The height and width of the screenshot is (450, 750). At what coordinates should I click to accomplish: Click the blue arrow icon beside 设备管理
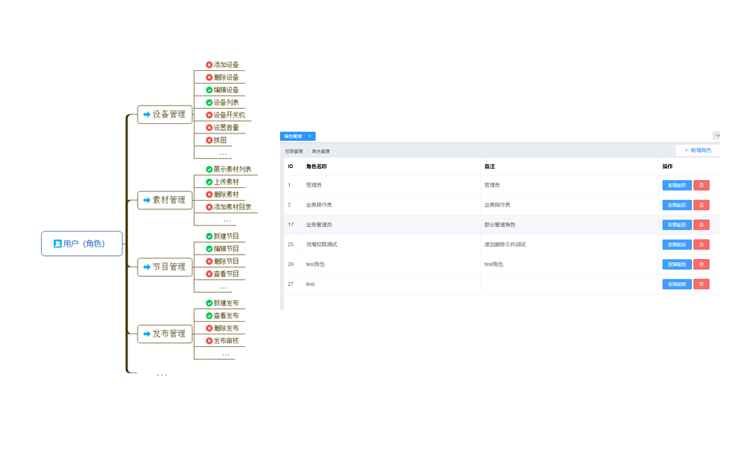click(x=147, y=115)
